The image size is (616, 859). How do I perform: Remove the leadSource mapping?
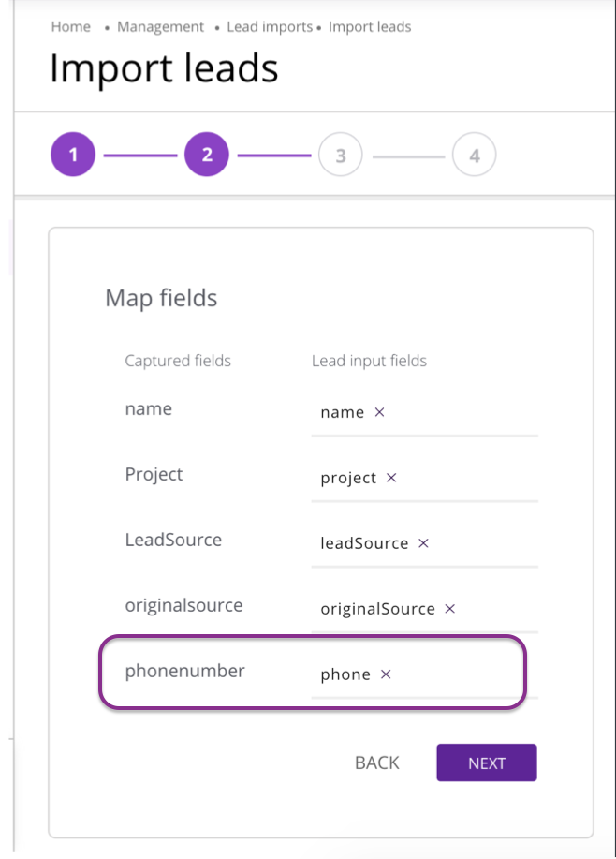(x=423, y=543)
